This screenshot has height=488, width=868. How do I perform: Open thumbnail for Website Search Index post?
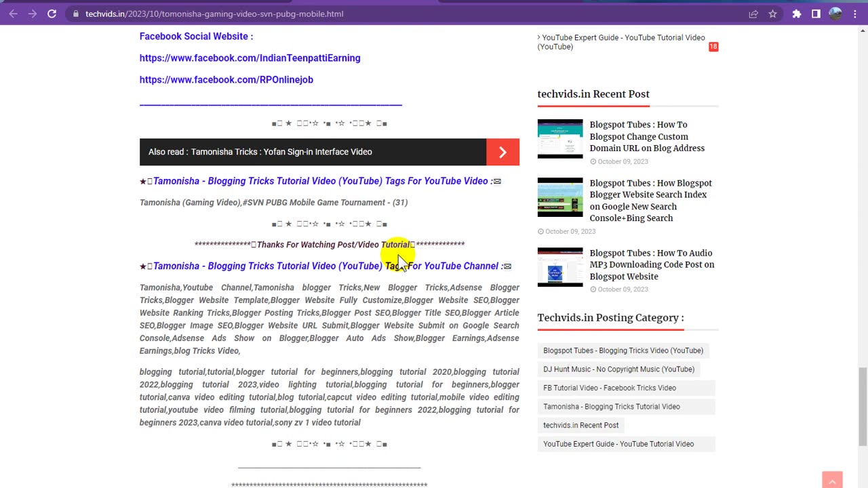tap(560, 197)
